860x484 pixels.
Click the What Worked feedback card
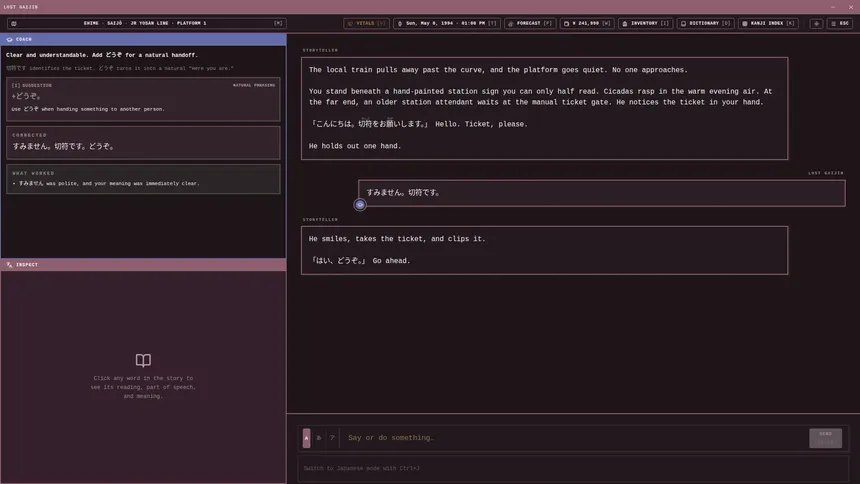pyautogui.click(x=143, y=179)
